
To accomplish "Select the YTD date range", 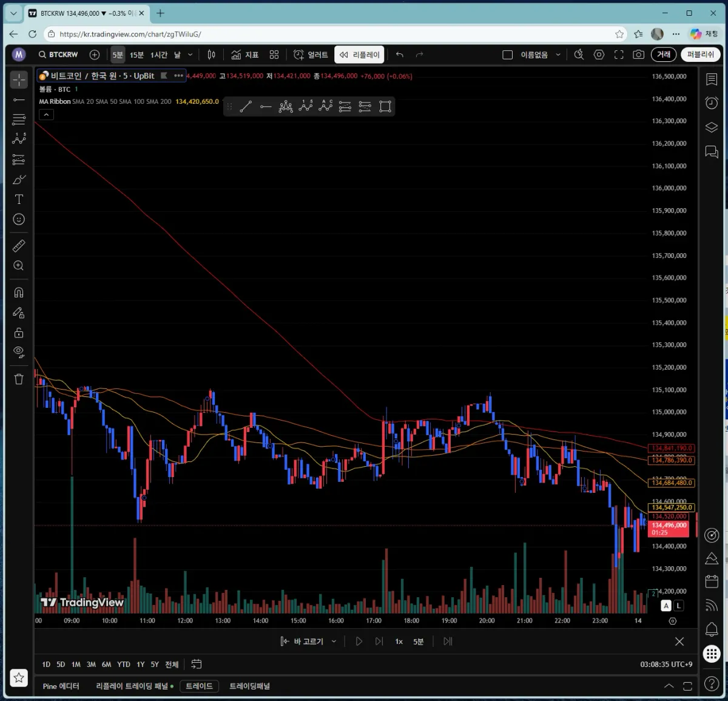I will (124, 665).
